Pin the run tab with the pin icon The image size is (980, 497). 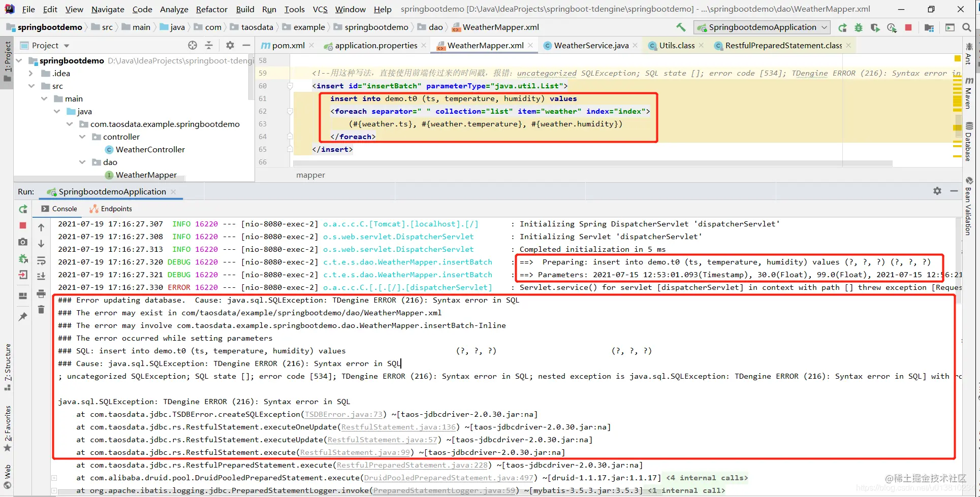coord(23,317)
